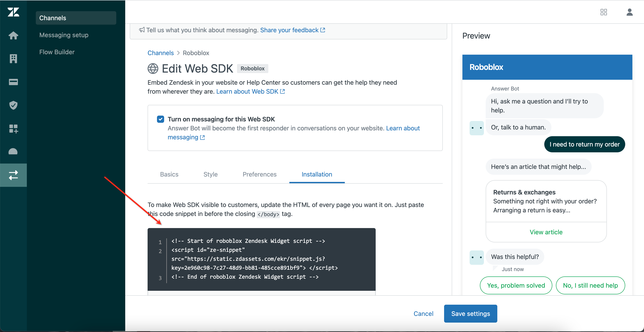Click the Cancel link
The image size is (644, 332).
[x=423, y=313]
